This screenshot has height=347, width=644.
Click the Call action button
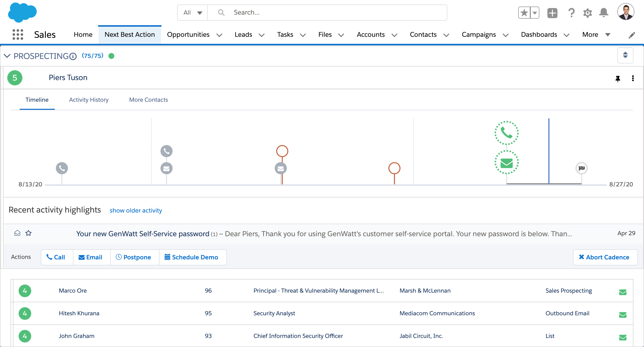pyautogui.click(x=57, y=257)
